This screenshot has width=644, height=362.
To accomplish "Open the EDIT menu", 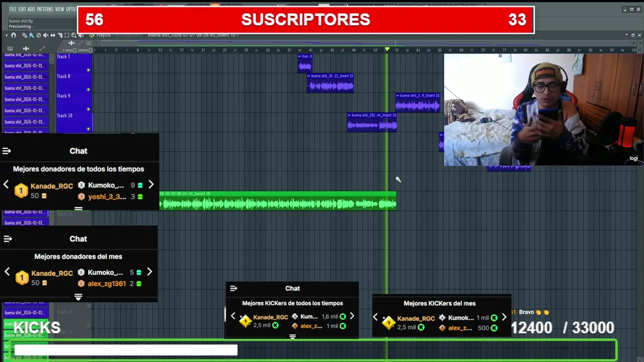I will [22, 9].
